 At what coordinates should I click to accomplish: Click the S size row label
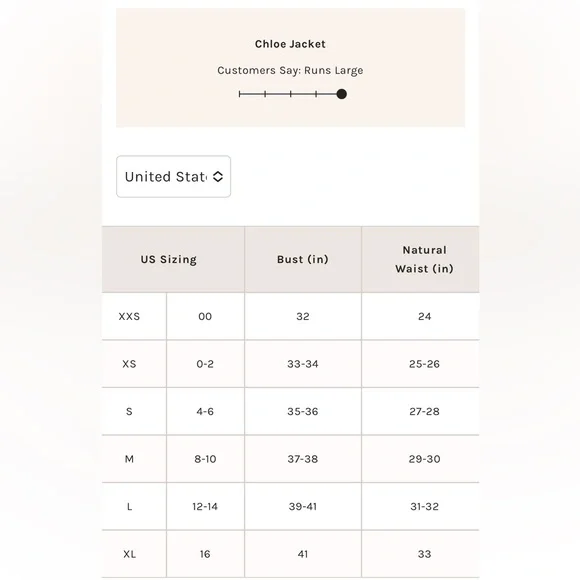pos(129,411)
